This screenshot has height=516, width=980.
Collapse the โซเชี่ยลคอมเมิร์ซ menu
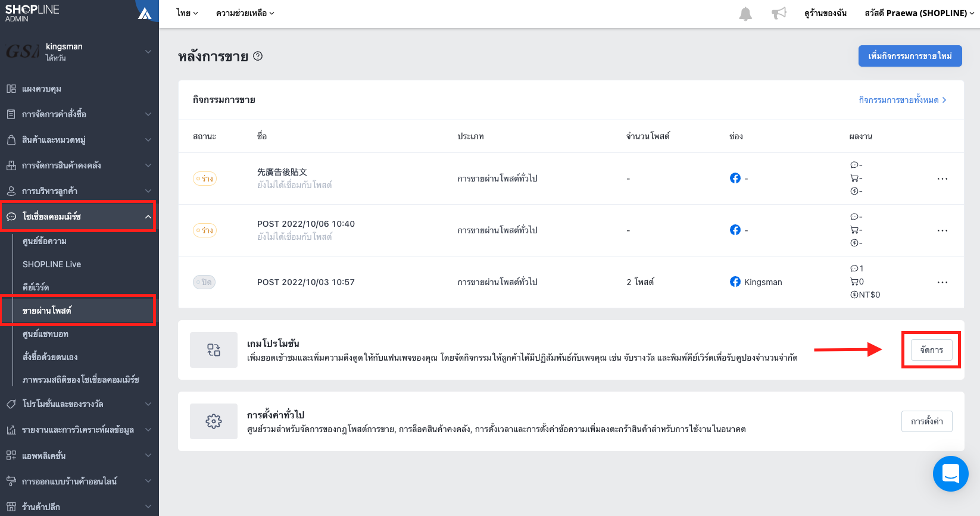[148, 217]
